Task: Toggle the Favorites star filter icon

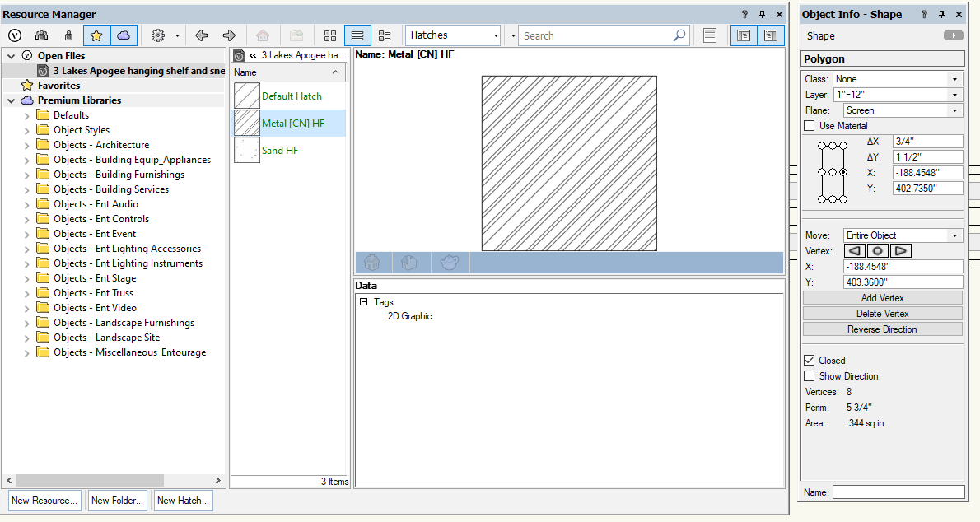Action: 96,35
